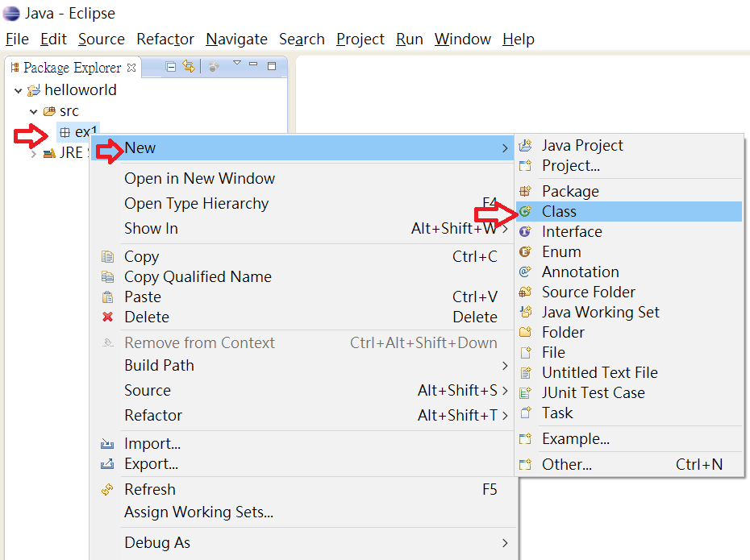Click the Export icon
This screenshot has height=560, width=750.
coord(107,463)
